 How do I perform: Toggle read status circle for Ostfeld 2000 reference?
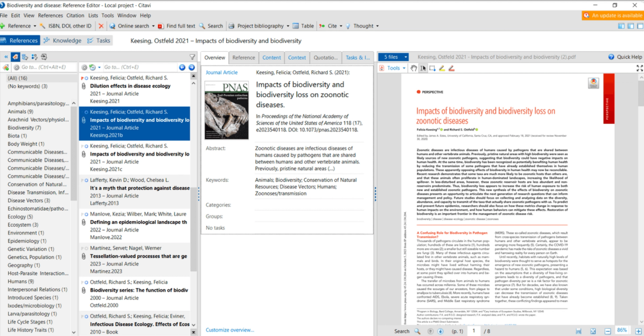click(86, 282)
